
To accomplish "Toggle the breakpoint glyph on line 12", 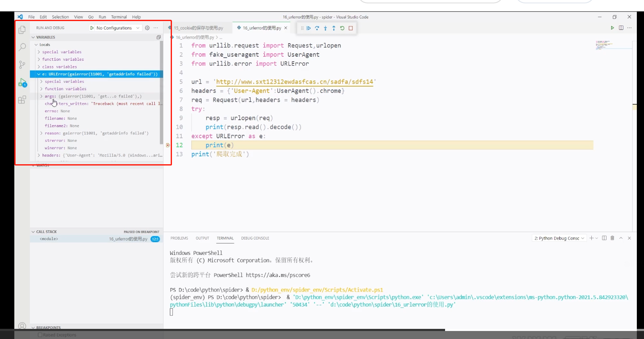I will (168, 145).
